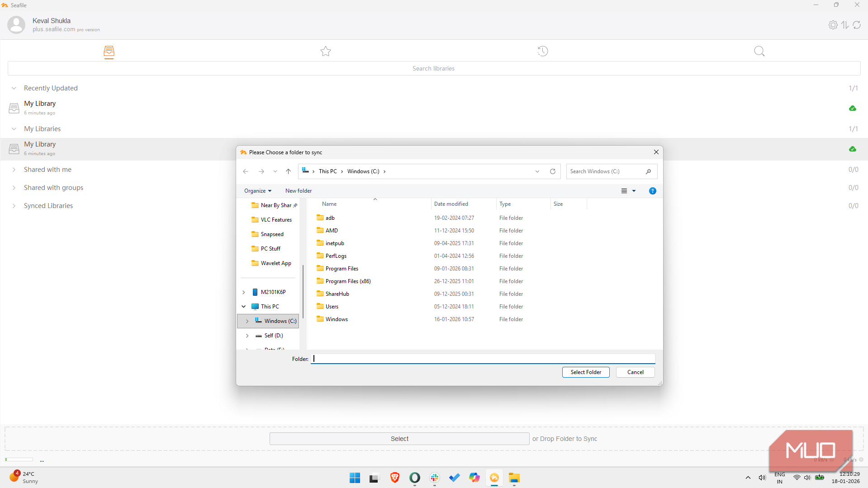Cancel the folder sync dialog

pos(636,372)
